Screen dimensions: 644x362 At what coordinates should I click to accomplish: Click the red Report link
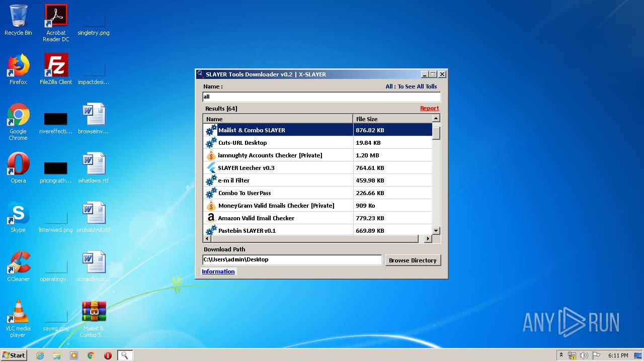click(x=430, y=108)
